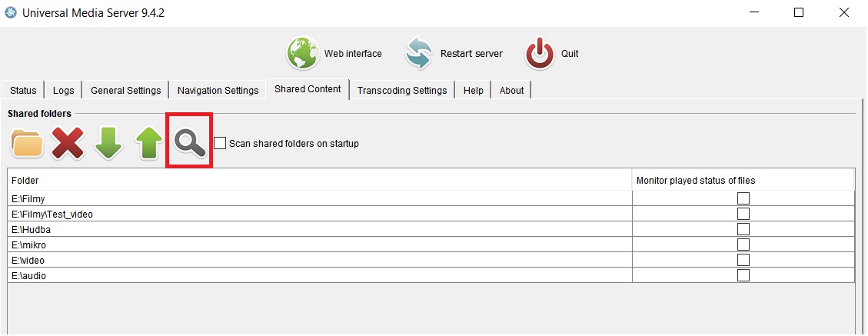The width and height of the screenshot is (868, 336).
Task: Close the Universal Media Server window
Action: 843,13
